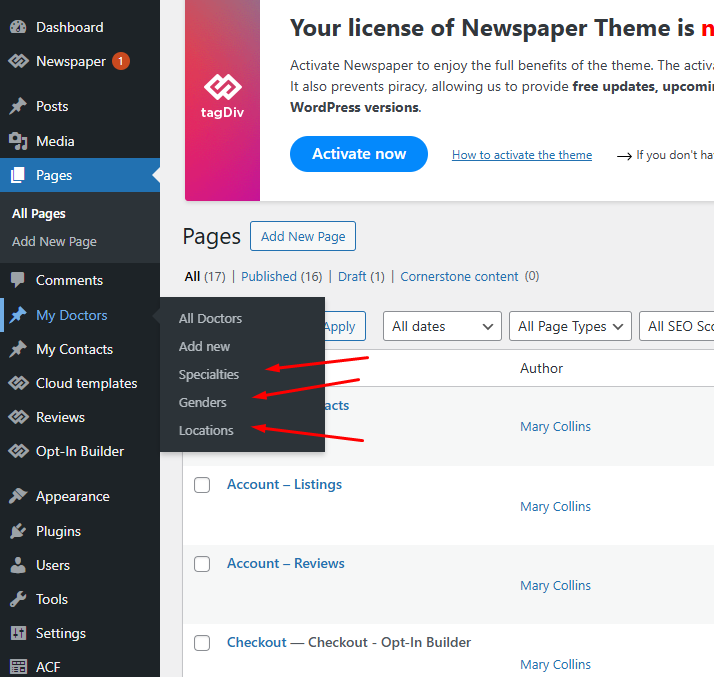Open the Account – Listings page link
714x677 pixels.
(284, 484)
